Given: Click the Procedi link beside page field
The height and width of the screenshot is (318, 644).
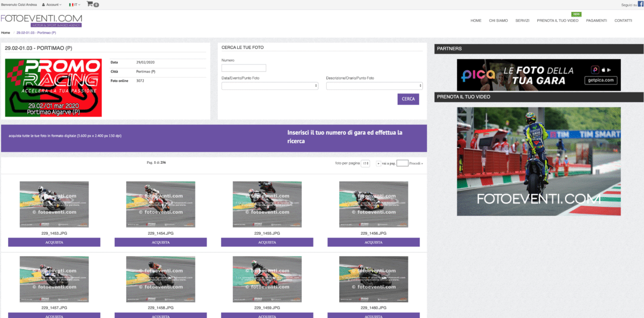Looking at the screenshot, I should (x=416, y=163).
